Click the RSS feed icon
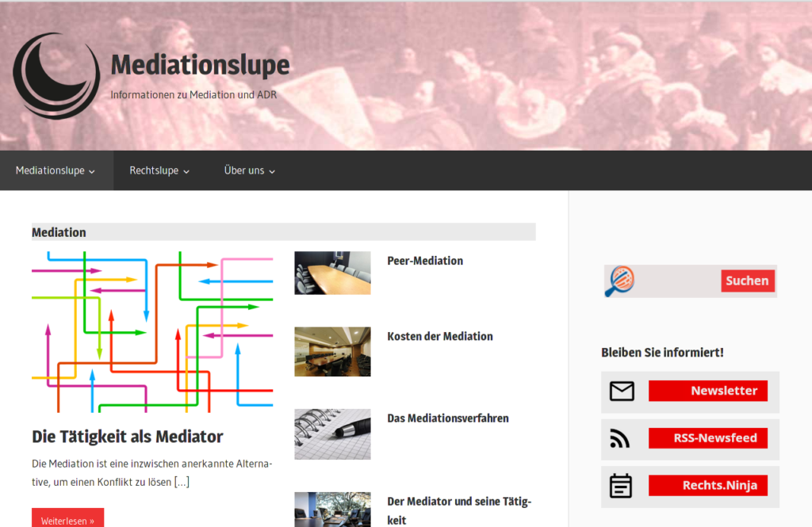Screen dimensions: 812x527 (620, 438)
